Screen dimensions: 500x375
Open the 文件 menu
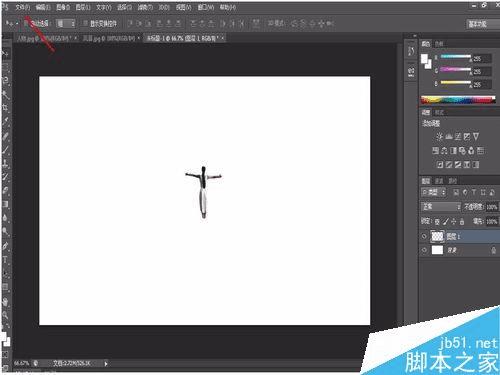click(23, 7)
